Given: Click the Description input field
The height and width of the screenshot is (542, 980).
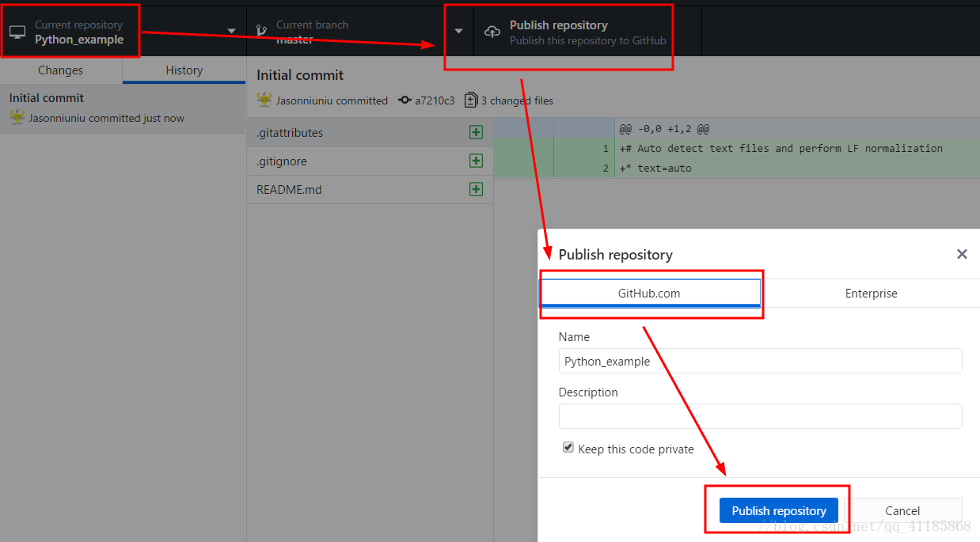Looking at the screenshot, I should (x=760, y=416).
